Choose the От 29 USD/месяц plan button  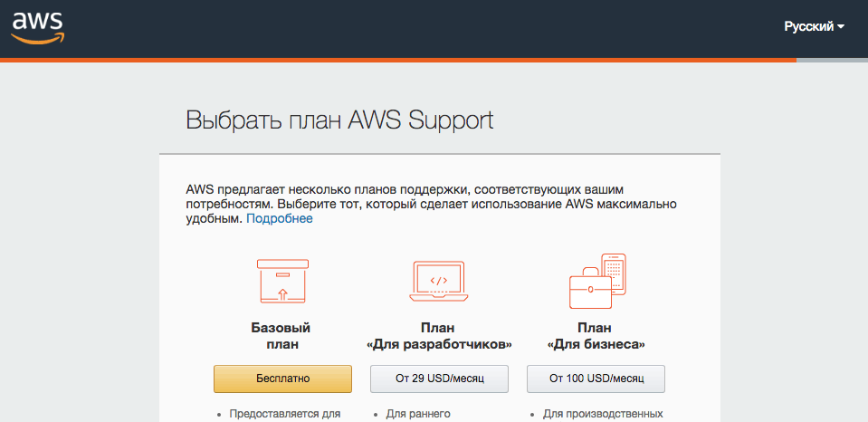440,379
